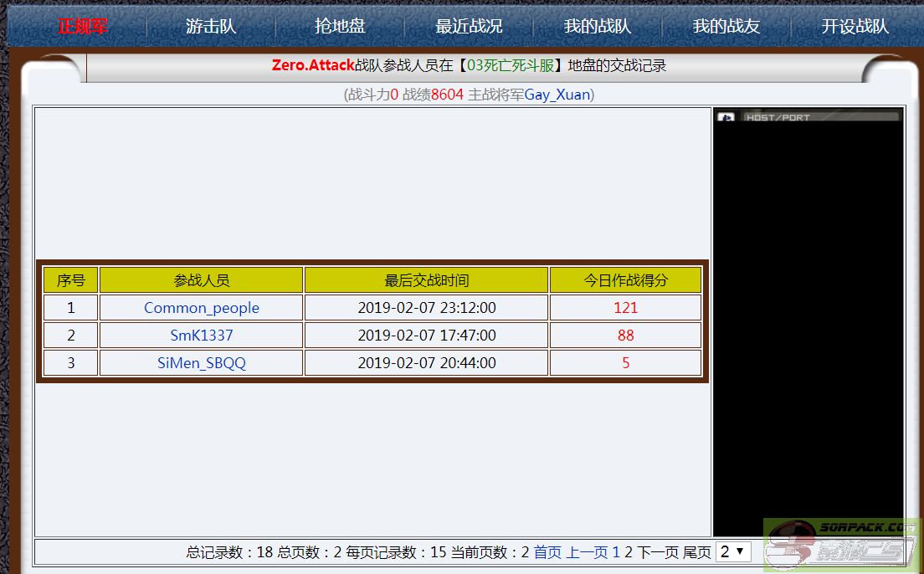Click score 5 in SiMen_SBQQ row
This screenshot has height=574, width=924.
pyautogui.click(x=626, y=363)
